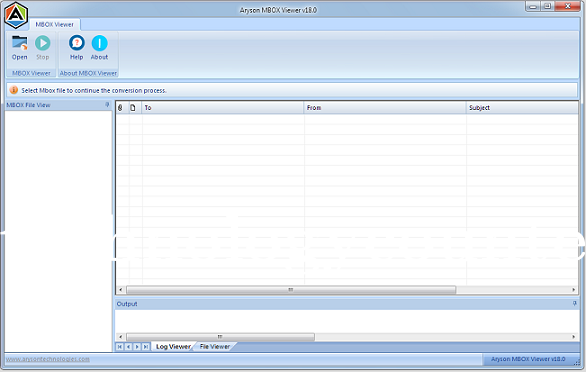586x372 pixels.
Task: Click the orange info icon in the message bar
Action: pyautogui.click(x=14, y=90)
